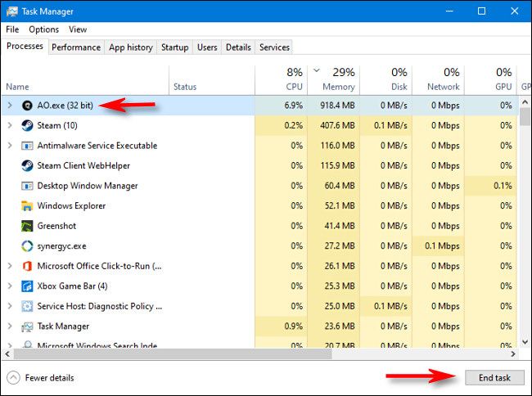Select the Xbox Game Bar icon
532x396 pixels.
coord(27,286)
